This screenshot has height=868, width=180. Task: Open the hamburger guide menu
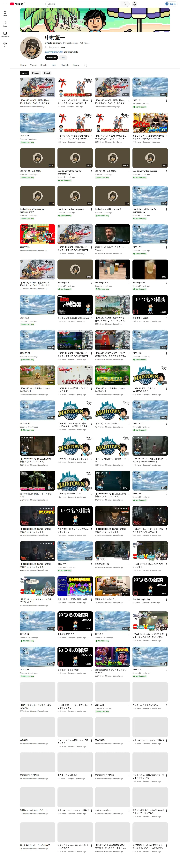pos(5,4)
